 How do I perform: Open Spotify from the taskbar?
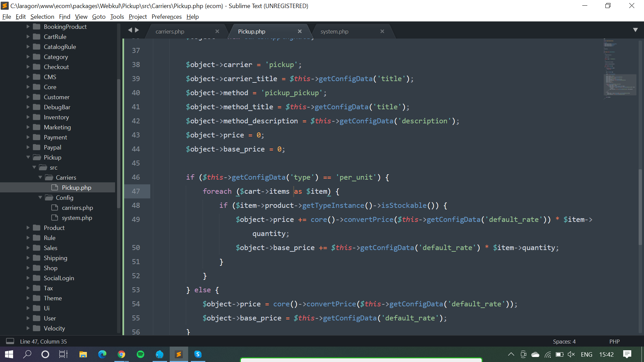tap(141, 354)
